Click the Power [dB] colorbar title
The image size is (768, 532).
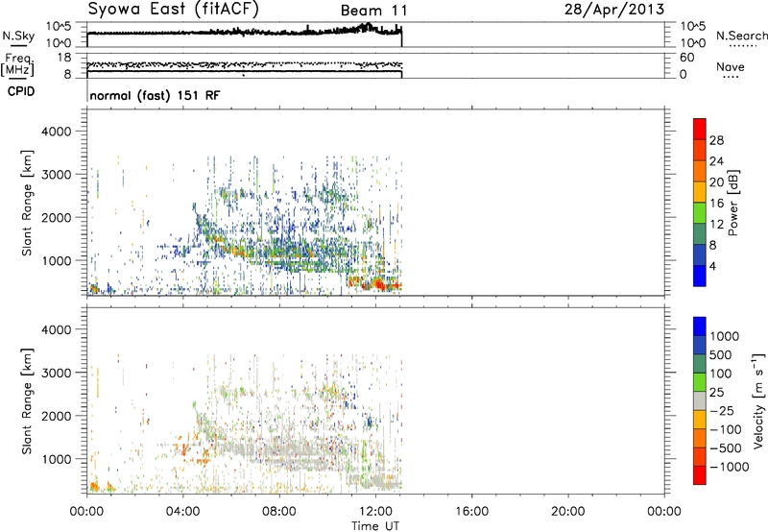pos(732,203)
